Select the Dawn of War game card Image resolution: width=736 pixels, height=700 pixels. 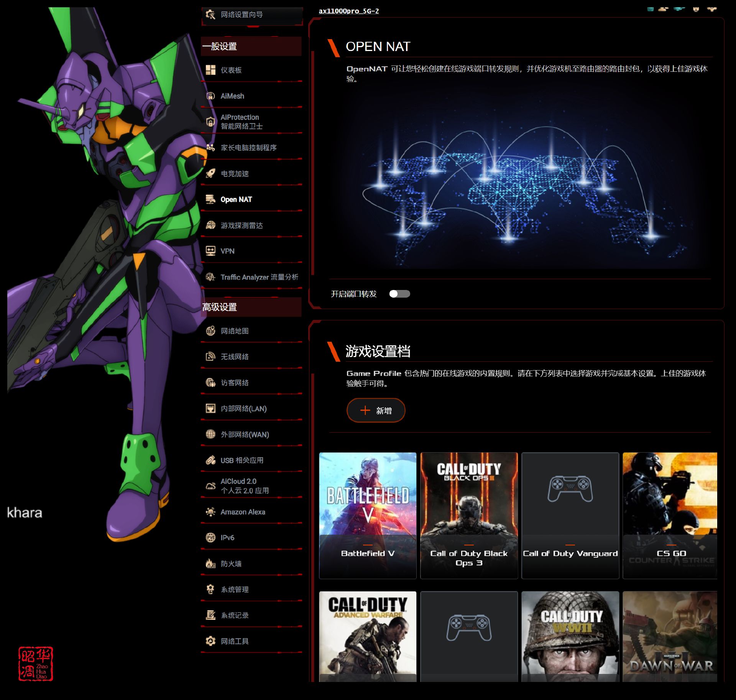tap(670, 636)
